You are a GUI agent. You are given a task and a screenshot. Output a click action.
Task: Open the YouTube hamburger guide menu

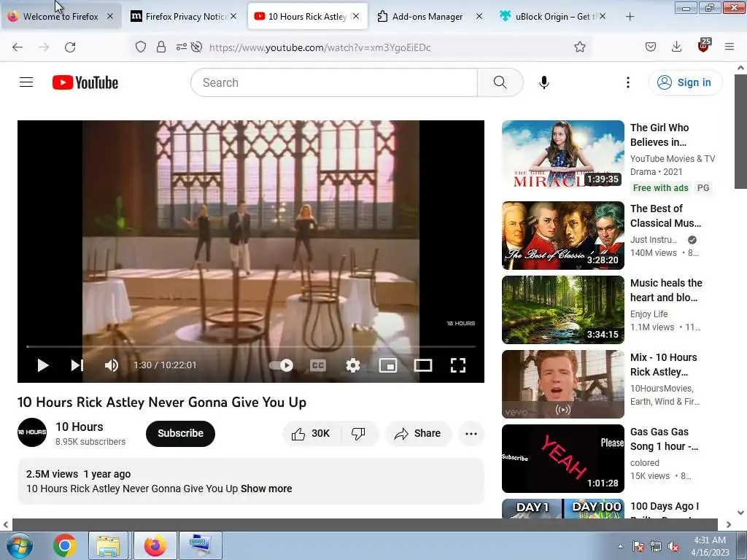[26, 82]
